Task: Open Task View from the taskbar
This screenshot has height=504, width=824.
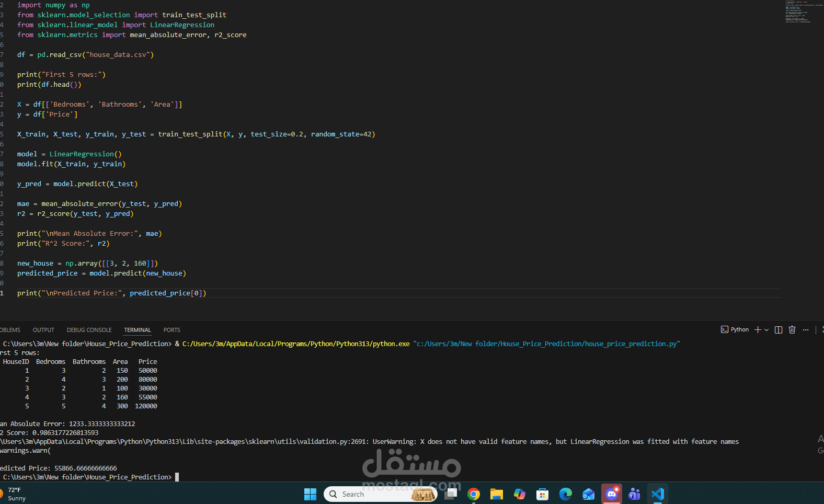Action: 451,494
